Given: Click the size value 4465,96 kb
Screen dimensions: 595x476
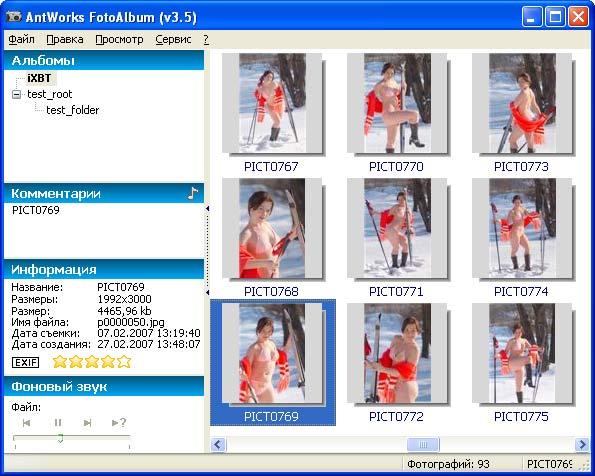Looking at the screenshot, I should pyautogui.click(x=124, y=311).
